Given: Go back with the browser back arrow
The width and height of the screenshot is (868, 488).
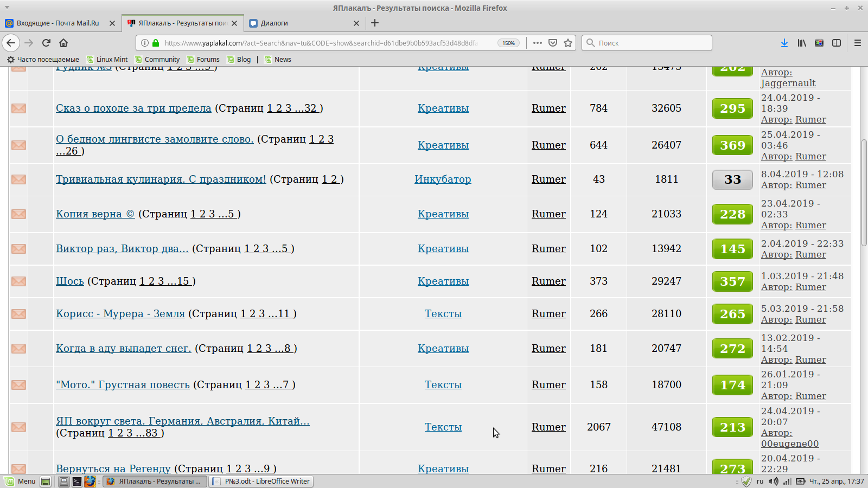Looking at the screenshot, I should 11,43.
